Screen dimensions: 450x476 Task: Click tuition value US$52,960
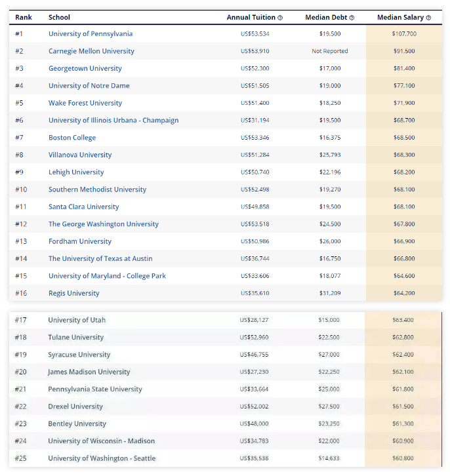coord(254,337)
